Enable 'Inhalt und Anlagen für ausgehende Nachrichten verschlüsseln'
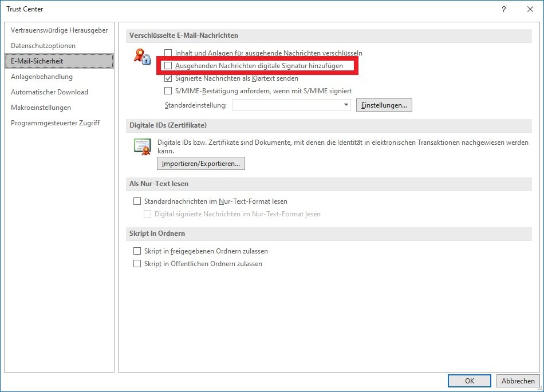Image resolution: width=544 pixels, height=392 pixels. (168, 53)
